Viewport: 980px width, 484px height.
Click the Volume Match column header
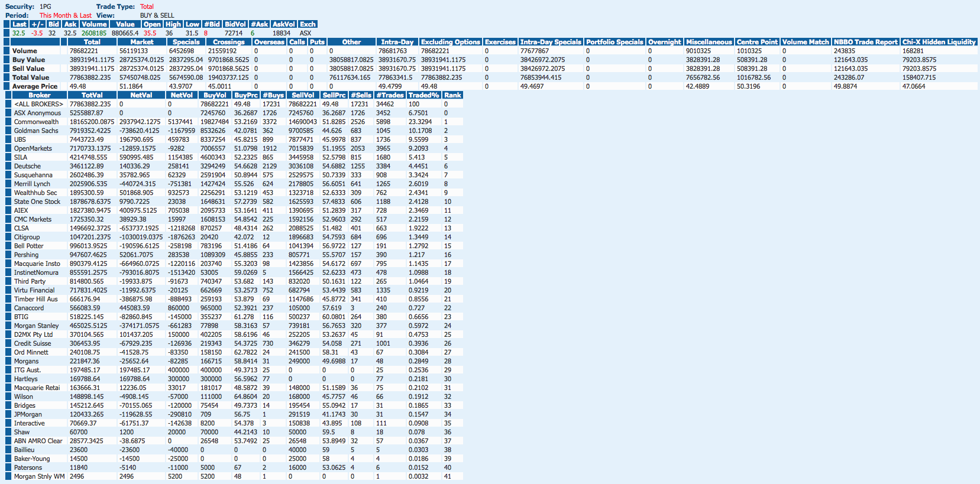(806, 42)
